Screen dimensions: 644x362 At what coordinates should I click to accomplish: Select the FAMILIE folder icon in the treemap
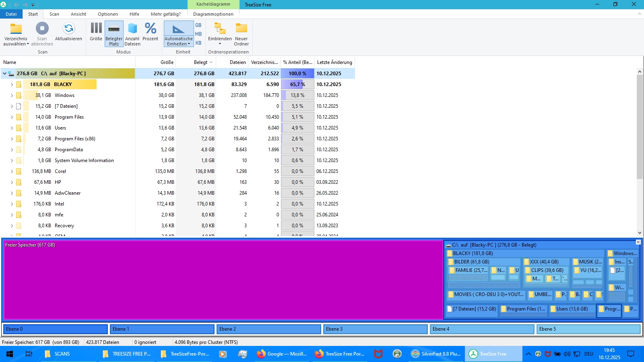point(452,270)
